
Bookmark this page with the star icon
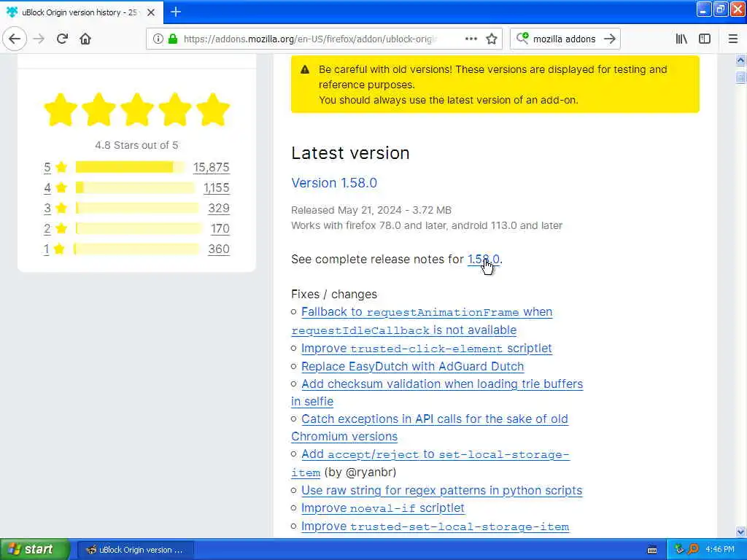coord(492,39)
